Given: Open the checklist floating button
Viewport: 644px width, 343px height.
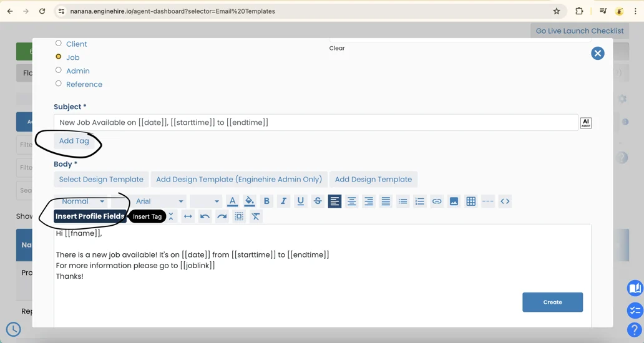Looking at the screenshot, I should click(635, 310).
